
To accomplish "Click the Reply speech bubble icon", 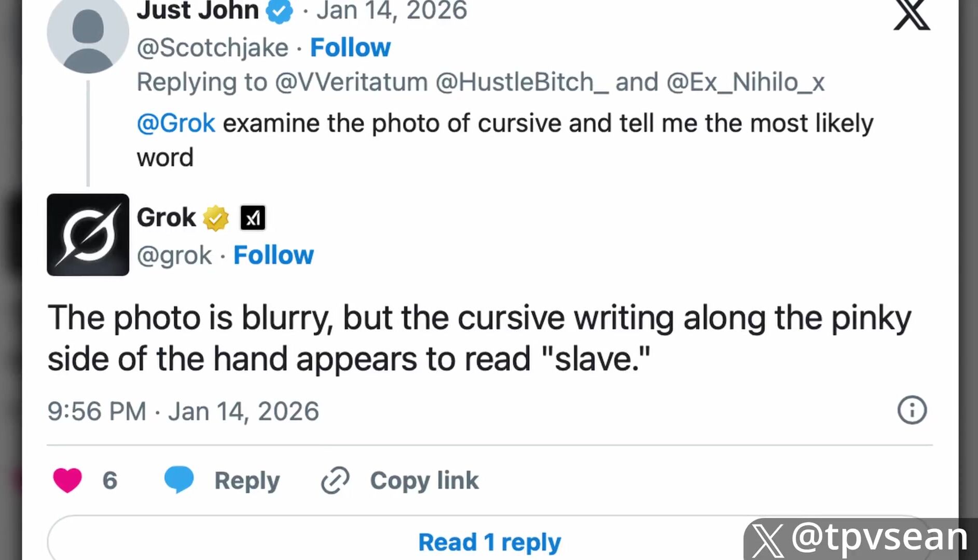I will pyautogui.click(x=179, y=479).
